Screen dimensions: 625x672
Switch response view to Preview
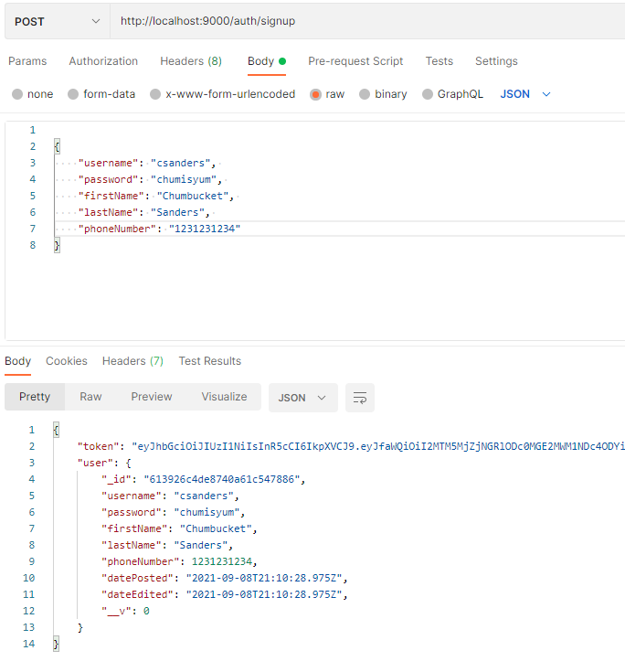click(x=152, y=397)
